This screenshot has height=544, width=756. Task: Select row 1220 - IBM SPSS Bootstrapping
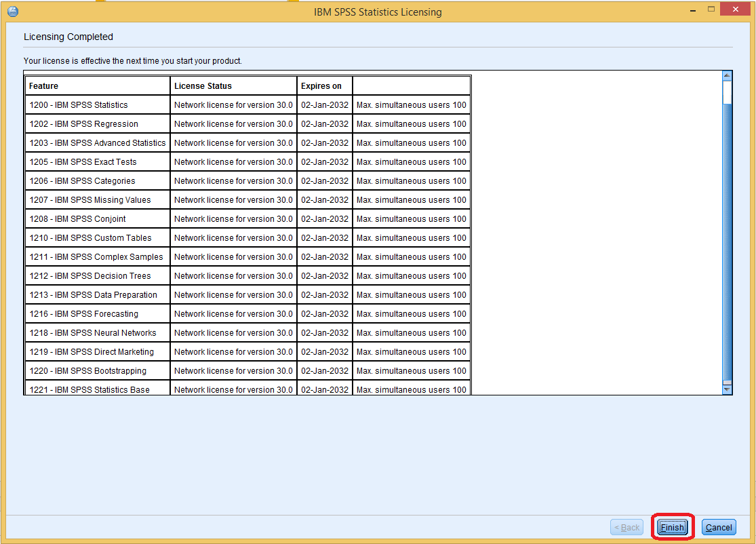(x=248, y=371)
